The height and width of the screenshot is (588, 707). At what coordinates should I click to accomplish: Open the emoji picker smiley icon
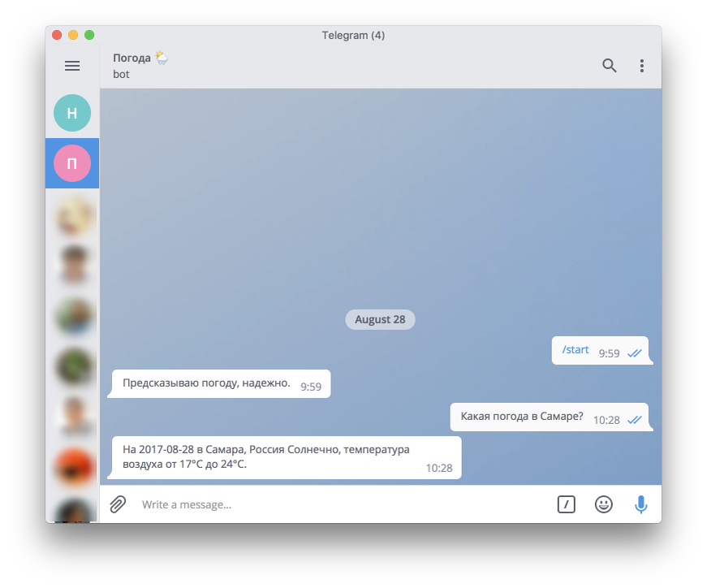point(603,504)
